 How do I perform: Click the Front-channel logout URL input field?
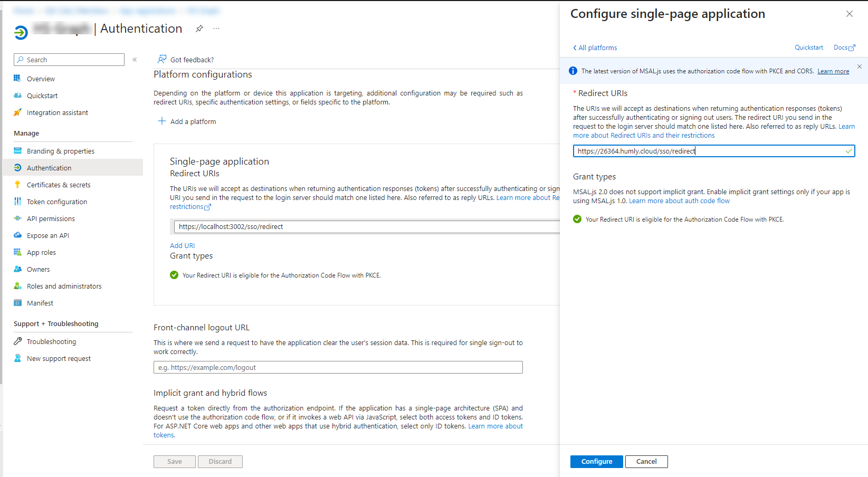(338, 367)
